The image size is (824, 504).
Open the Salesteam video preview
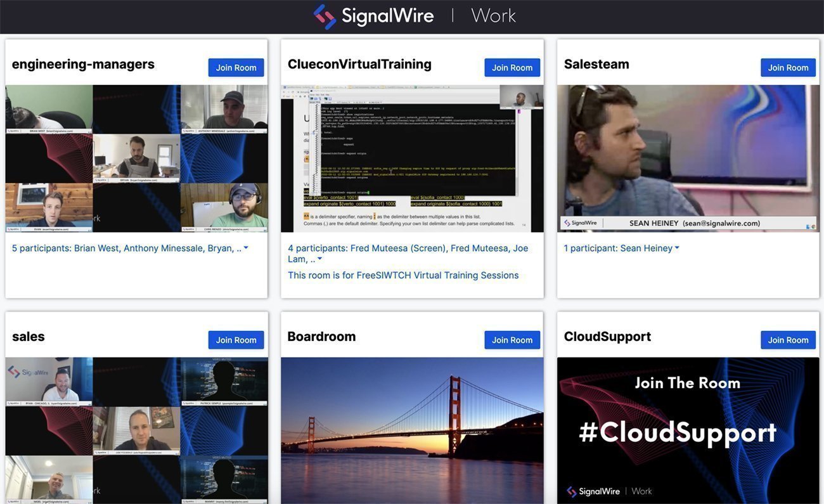pos(688,158)
